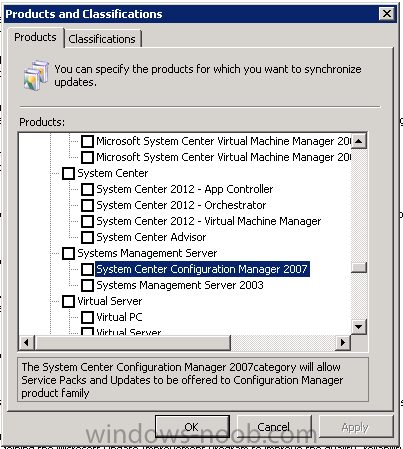Confirm with the OK button

coord(192,427)
